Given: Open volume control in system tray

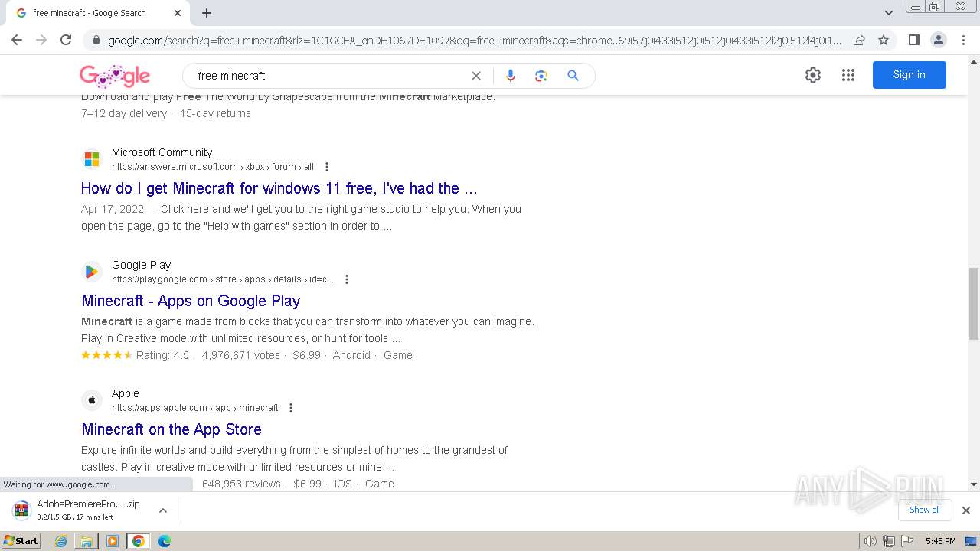Looking at the screenshot, I should [871, 541].
